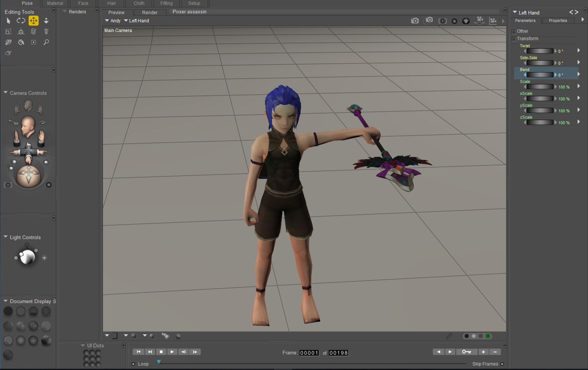Viewport: 588px width, 370px height.
Task: Collapse the Transform parameter group
Action: (514, 39)
